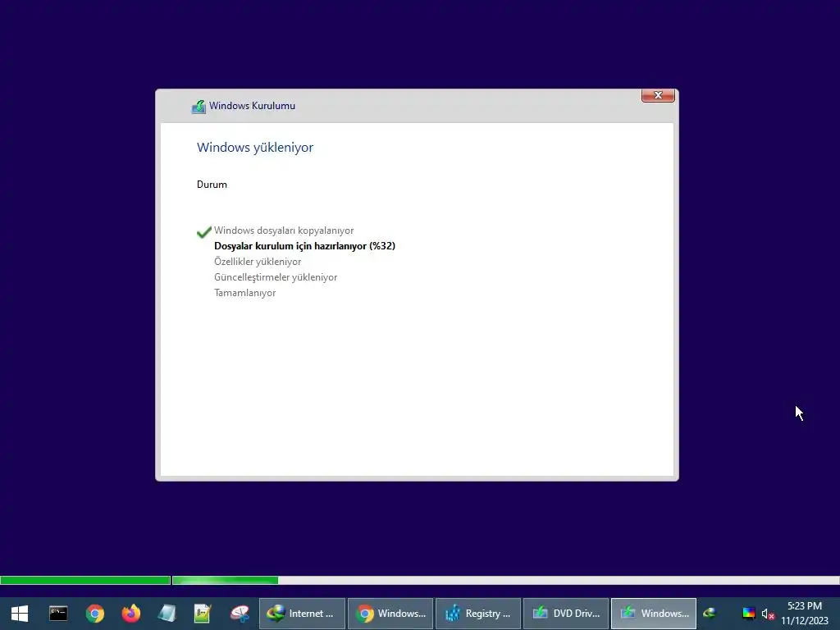Click the 'Windows yükleniyor' heading
Screen dimensions: 840x630
coord(255,148)
